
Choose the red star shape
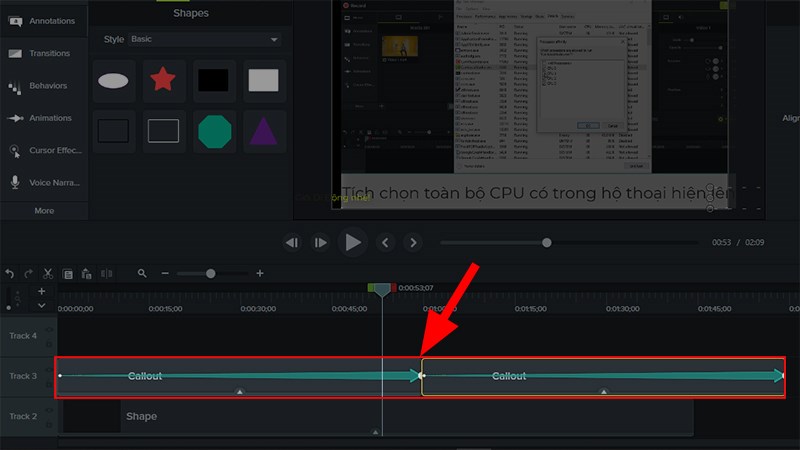pos(163,80)
